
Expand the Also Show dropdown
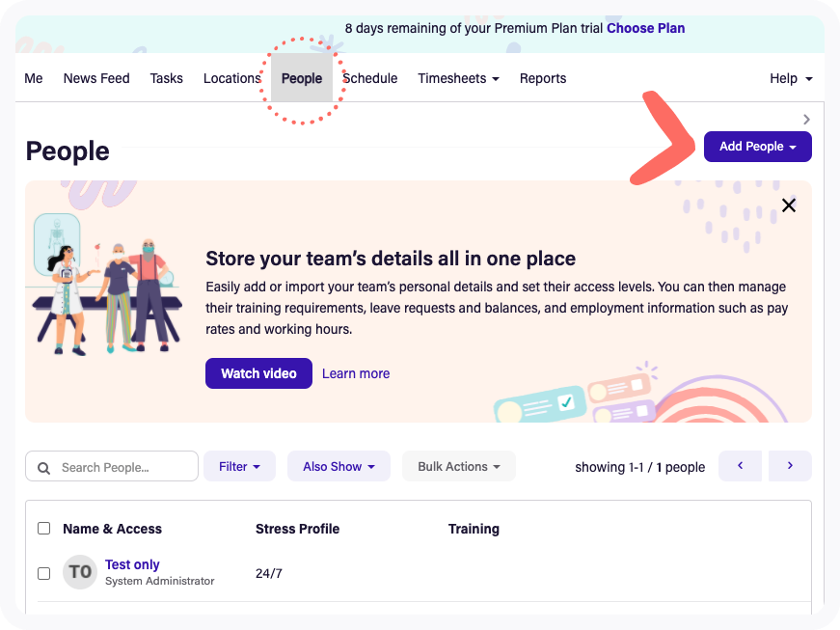(x=339, y=467)
